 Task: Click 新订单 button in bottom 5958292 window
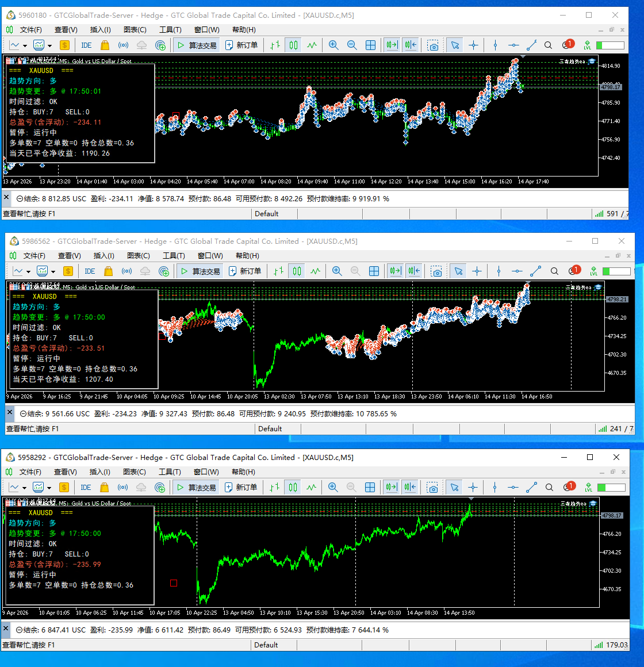click(x=241, y=488)
